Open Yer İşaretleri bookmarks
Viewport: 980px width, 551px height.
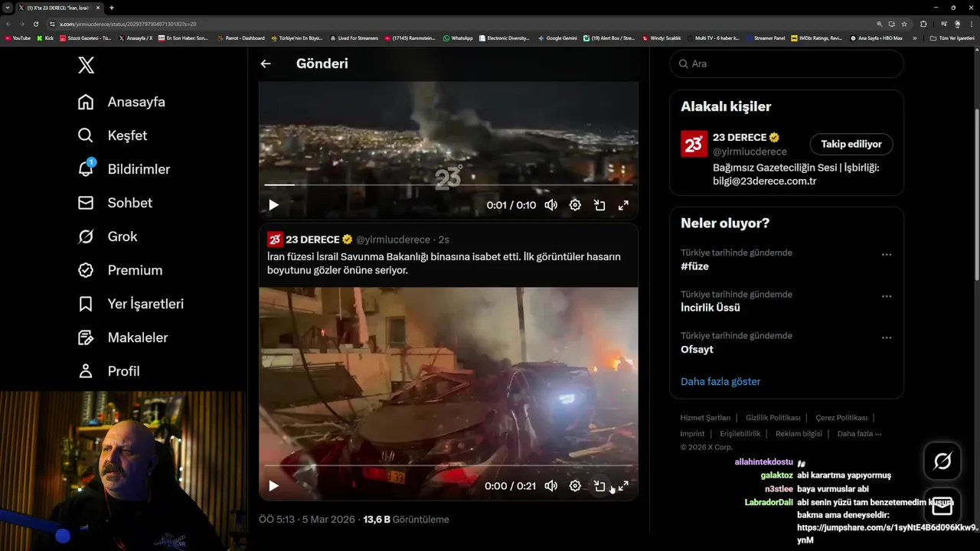[x=131, y=304]
